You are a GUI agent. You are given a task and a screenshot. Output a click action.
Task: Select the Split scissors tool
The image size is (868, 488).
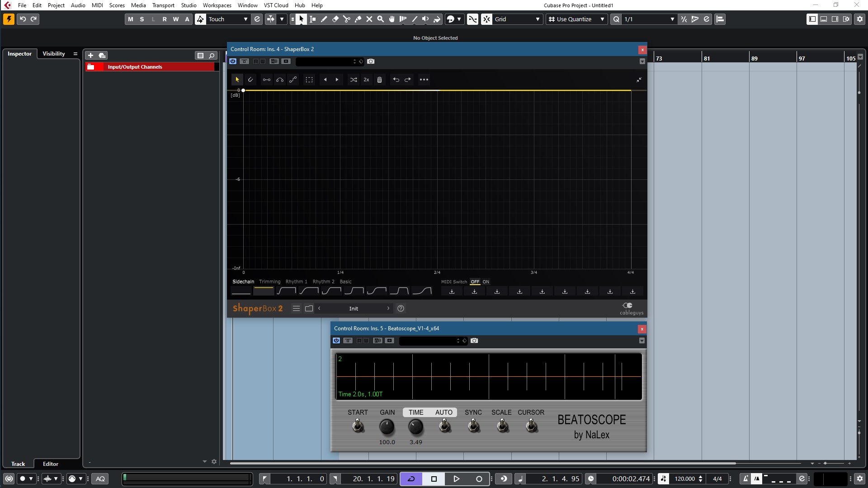346,19
